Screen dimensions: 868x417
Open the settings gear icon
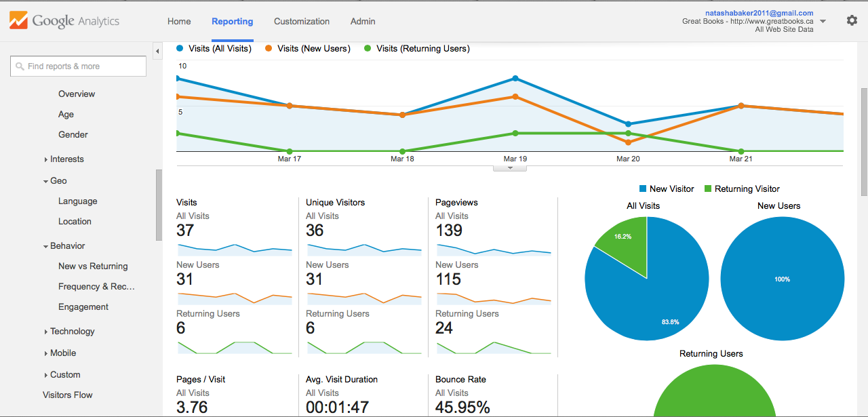click(852, 20)
